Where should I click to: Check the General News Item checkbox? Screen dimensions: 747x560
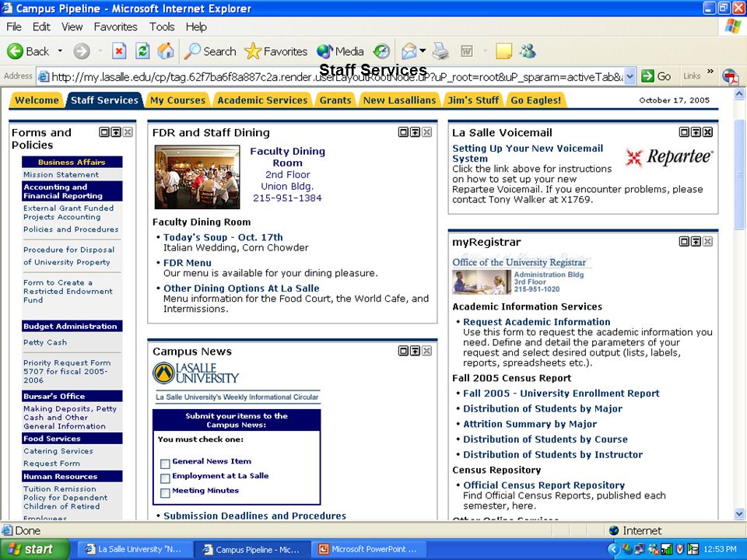coord(165,464)
